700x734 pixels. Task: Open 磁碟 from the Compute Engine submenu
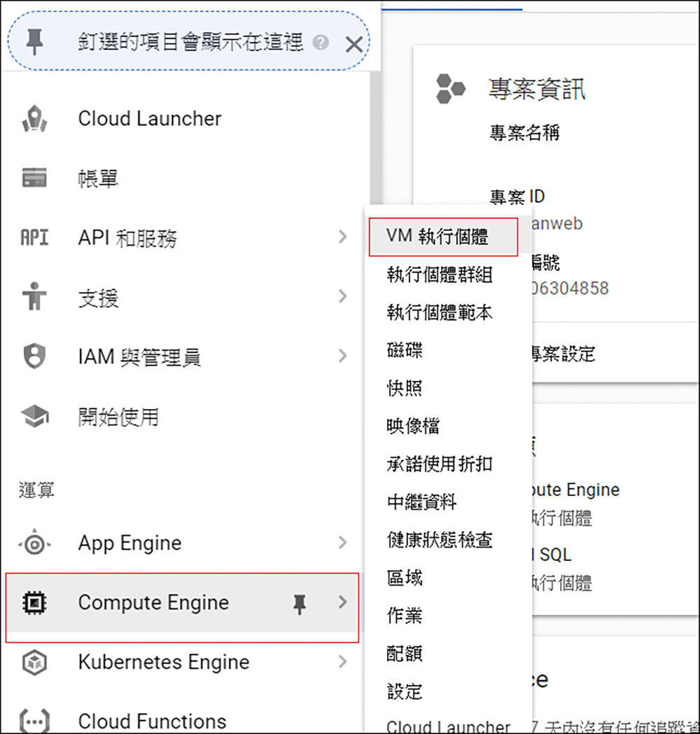tap(405, 350)
